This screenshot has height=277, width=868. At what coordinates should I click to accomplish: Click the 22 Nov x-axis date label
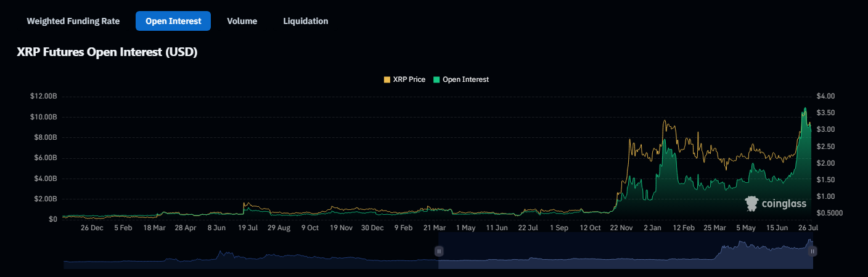(x=621, y=228)
